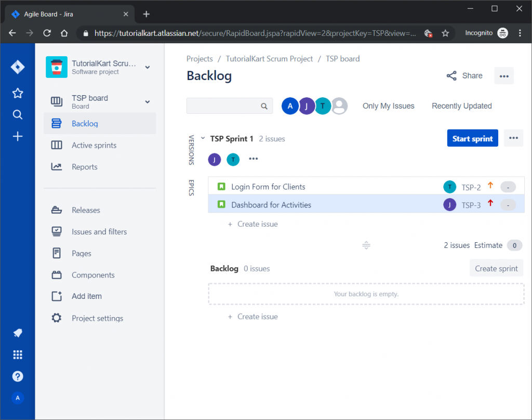Viewport: 532px width, 420px height.
Task: Click the Start sprint button
Action: [x=472, y=138]
